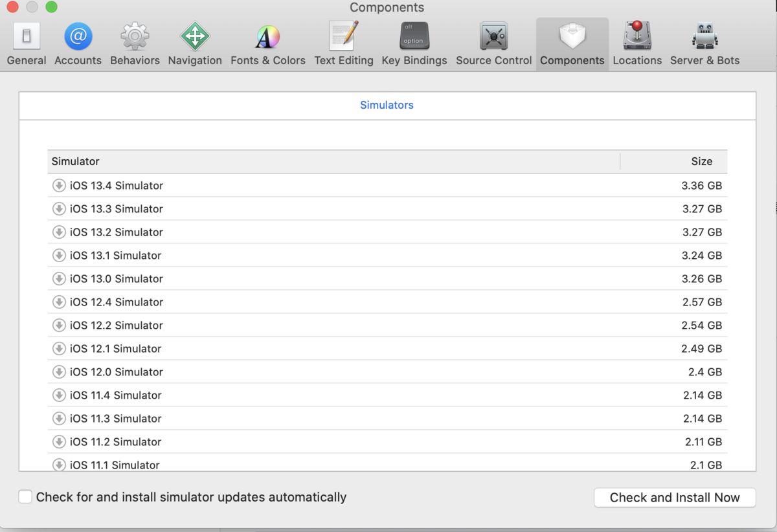The height and width of the screenshot is (532, 777).
Task: Download the iOS 11.1 Simulator
Action: (59, 465)
